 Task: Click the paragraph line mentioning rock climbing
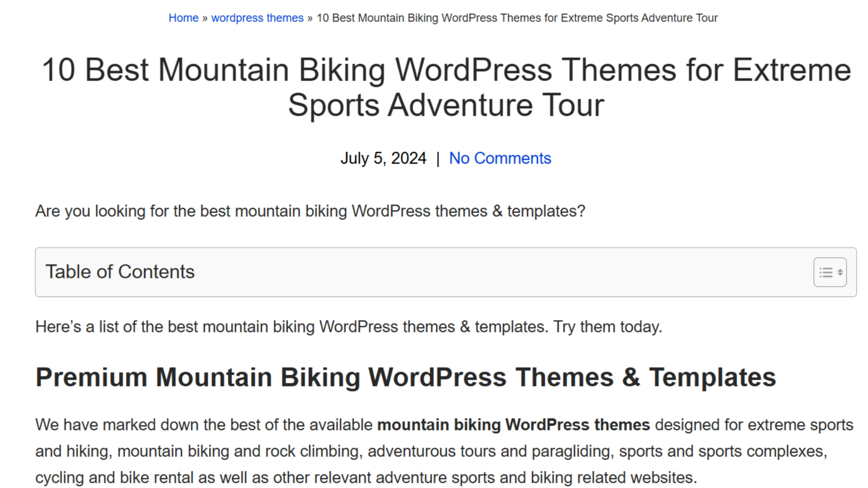click(x=431, y=451)
